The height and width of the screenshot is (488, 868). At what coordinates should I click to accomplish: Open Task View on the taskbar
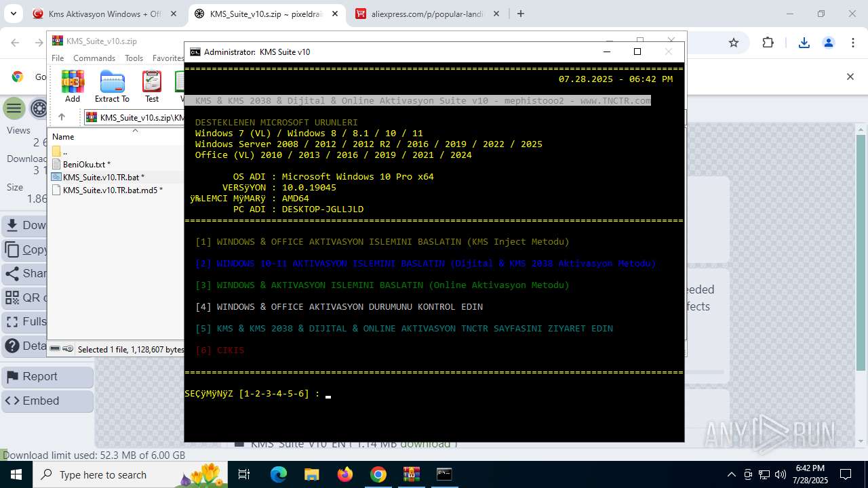[x=245, y=474]
